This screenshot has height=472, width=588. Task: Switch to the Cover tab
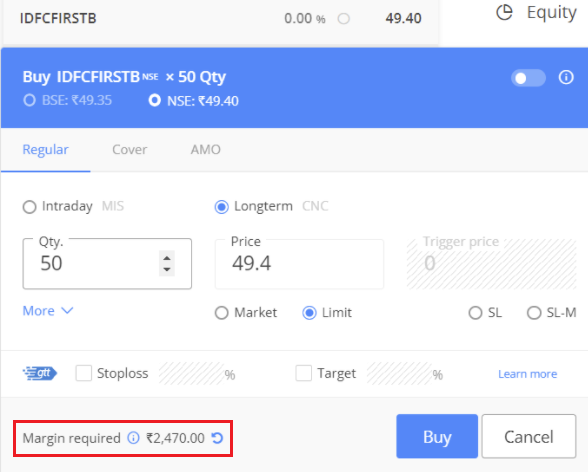point(130,150)
